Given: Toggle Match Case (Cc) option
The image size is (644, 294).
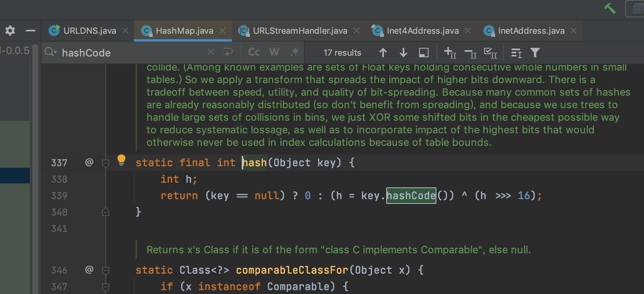Looking at the screenshot, I should 254,52.
